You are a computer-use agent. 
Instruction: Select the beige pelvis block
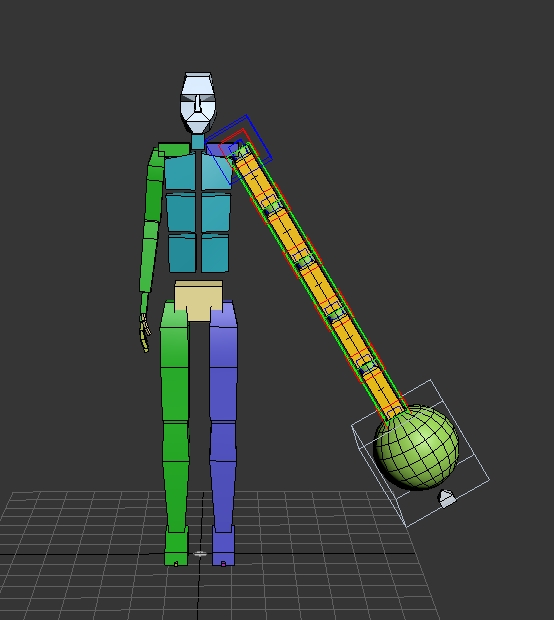199,301
